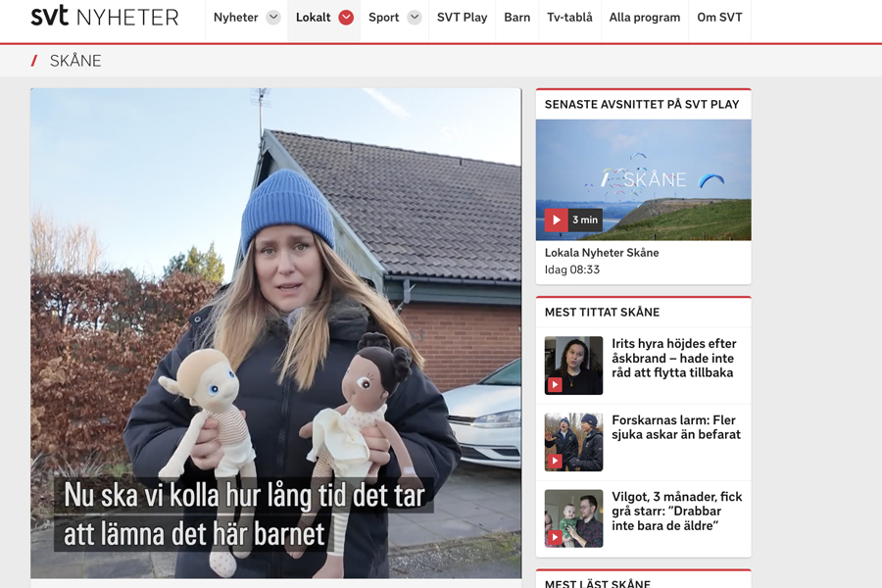Expand the Sport dropdown chevron

click(x=415, y=18)
